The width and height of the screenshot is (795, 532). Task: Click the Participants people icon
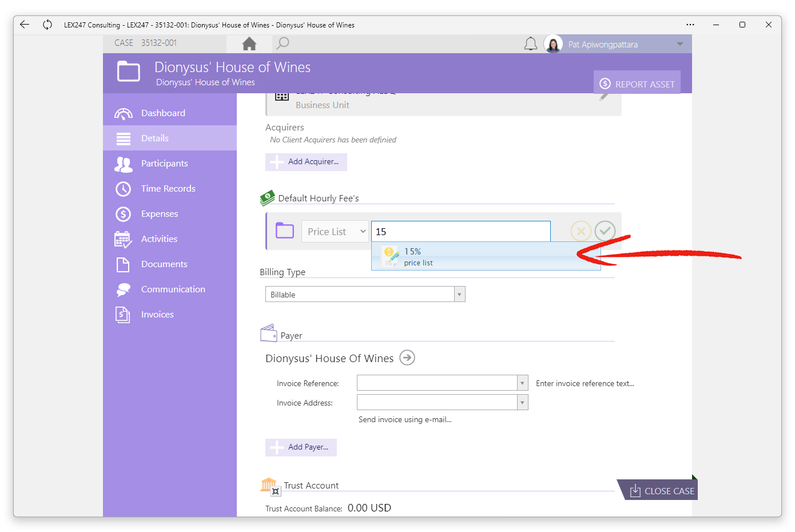[x=124, y=164]
